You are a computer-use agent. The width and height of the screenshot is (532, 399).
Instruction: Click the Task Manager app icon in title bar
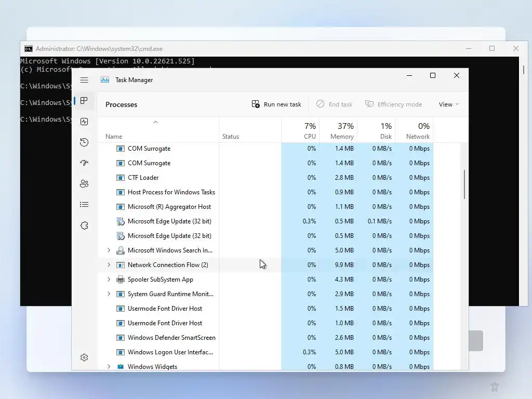pyautogui.click(x=105, y=79)
